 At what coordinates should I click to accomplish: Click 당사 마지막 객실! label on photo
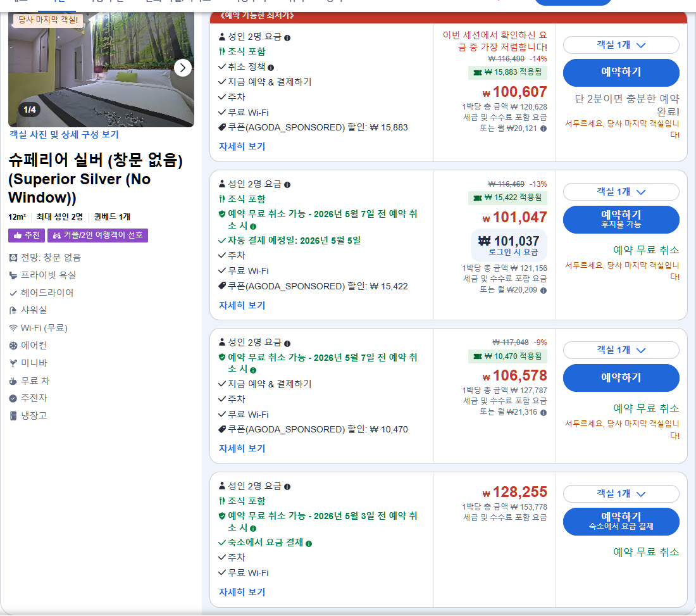point(48,20)
